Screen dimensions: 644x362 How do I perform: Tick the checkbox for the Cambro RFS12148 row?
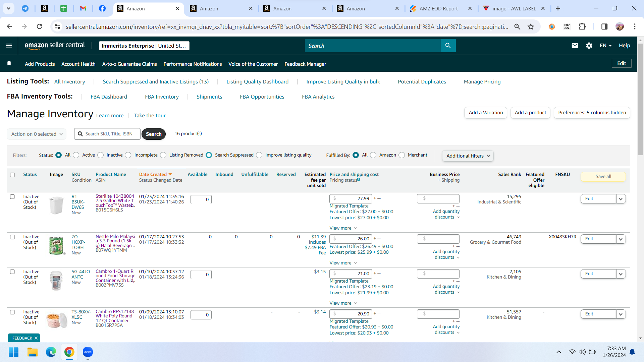(x=12, y=312)
